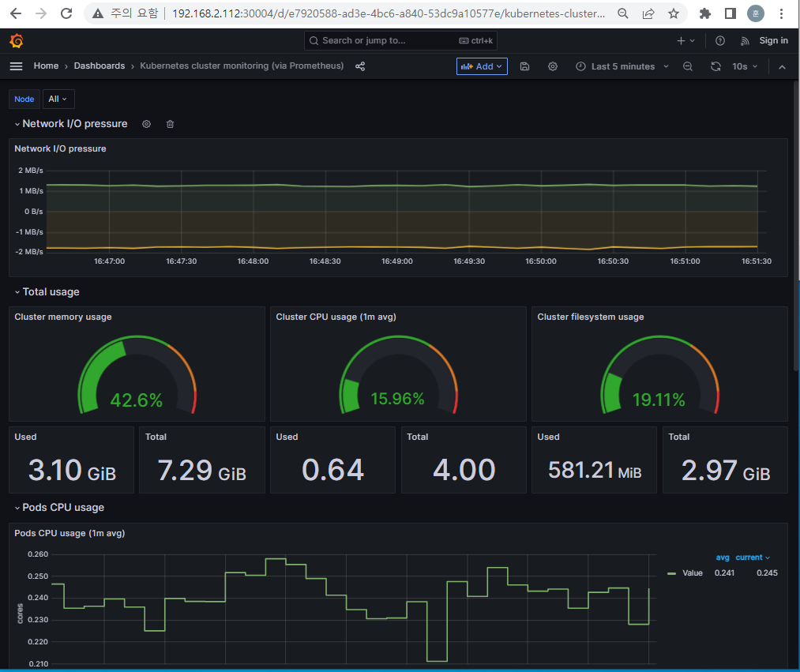Delete Network I/O pressure row trash icon
This screenshot has width=800, height=672.
[x=171, y=124]
